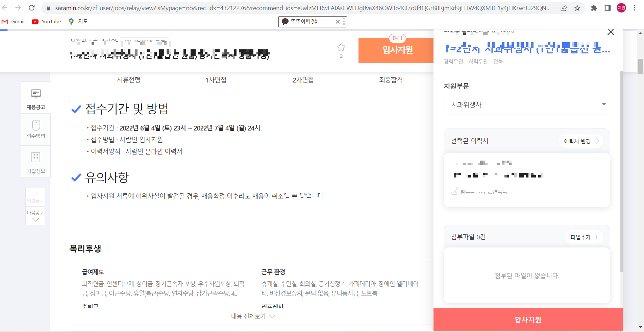
Task: Select the 2차면접 step label
Action: [x=303, y=80]
